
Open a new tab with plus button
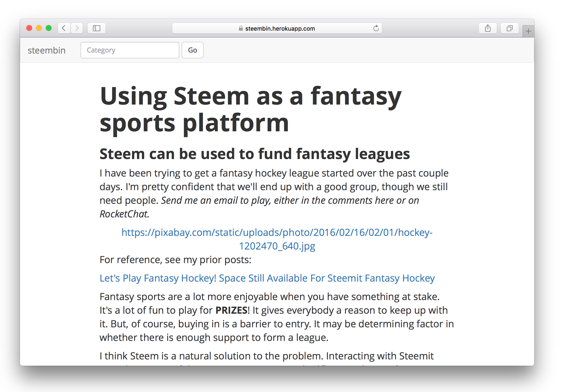[528, 31]
